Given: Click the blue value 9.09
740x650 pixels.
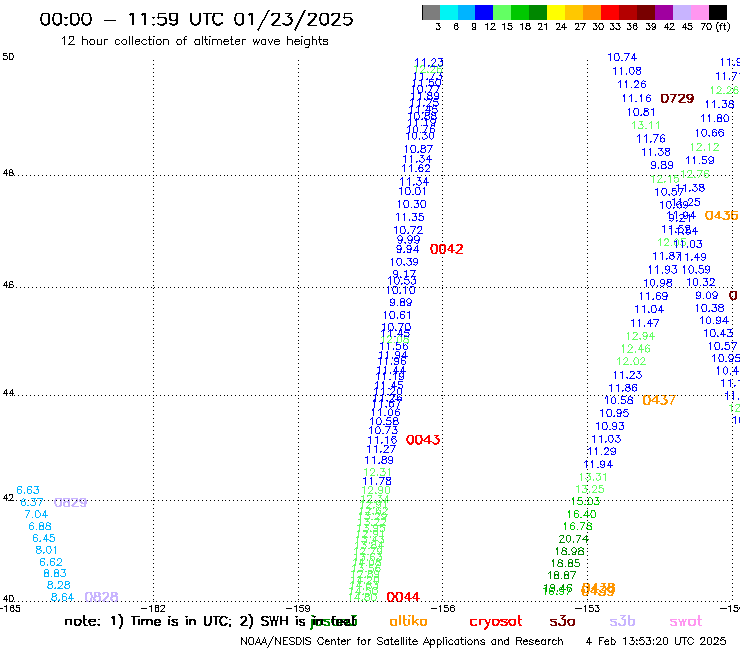Looking at the screenshot, I should [706, 295].
